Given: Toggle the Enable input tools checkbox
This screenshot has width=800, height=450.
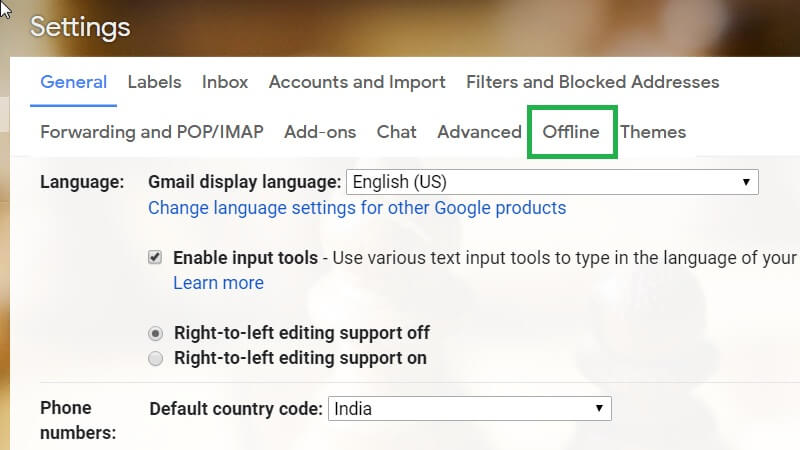Looking at the screenshot, I should pyautogui.click(x=155, y=257).
